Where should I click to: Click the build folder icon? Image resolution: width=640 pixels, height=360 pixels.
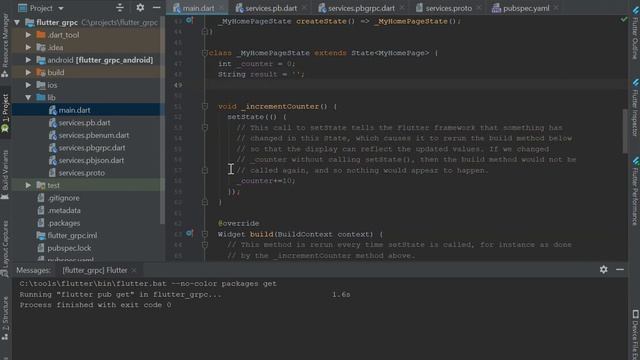point(41,73)
